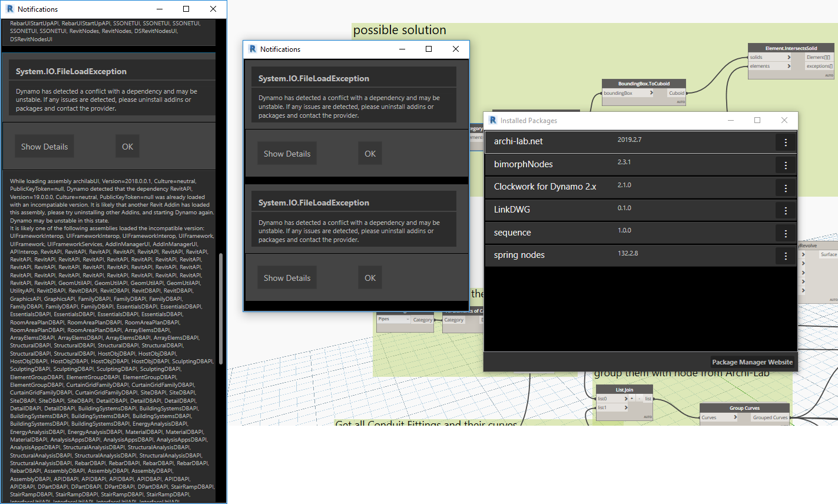Click the Element[][] output port

point(819,57)
